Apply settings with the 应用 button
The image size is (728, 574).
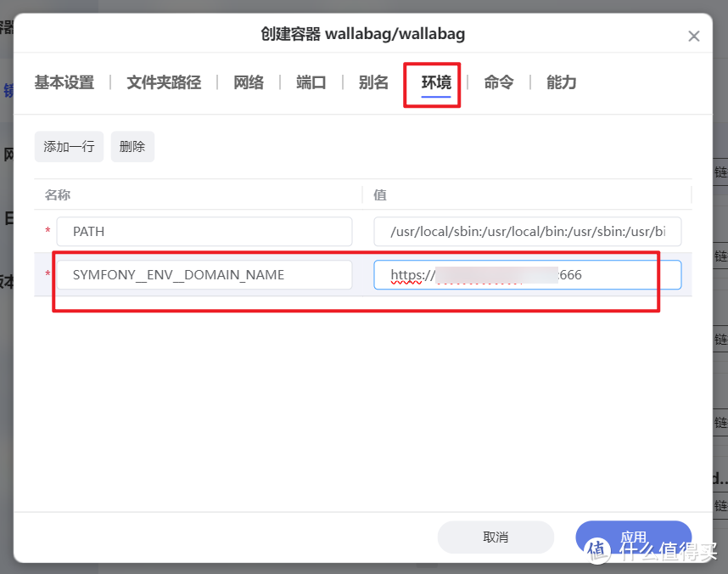click(633, 537)
